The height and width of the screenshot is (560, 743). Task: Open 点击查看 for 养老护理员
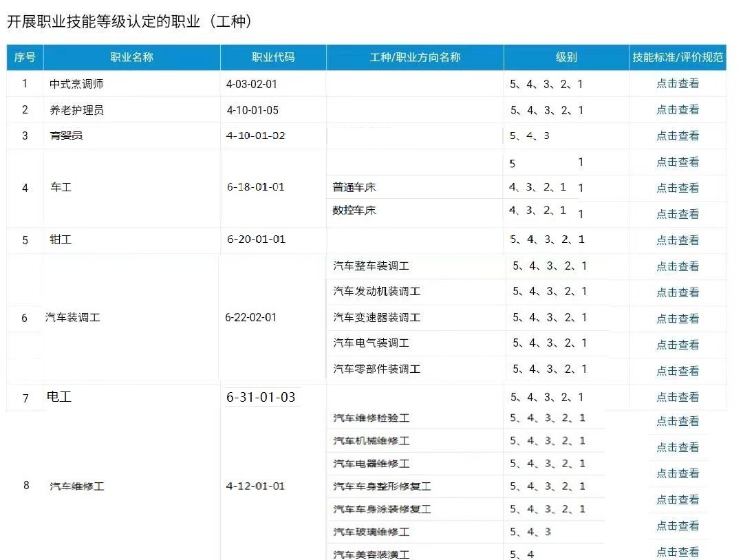coord(678,110)
